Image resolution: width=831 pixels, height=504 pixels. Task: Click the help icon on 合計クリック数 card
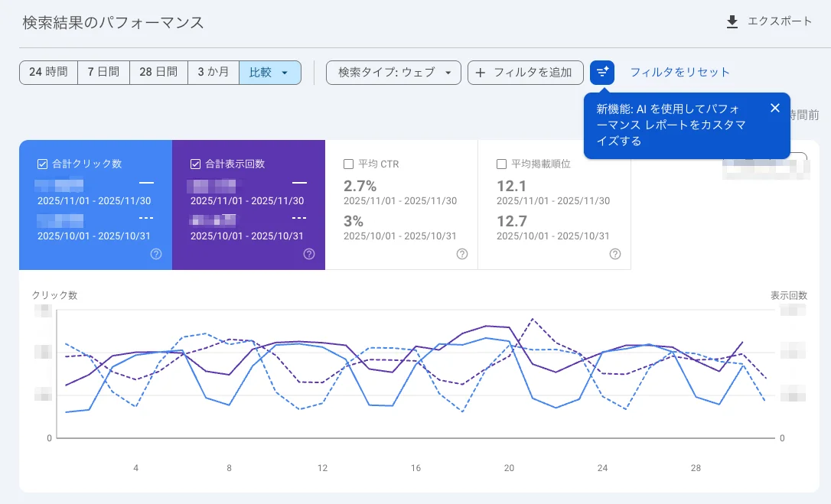[156, 254]
